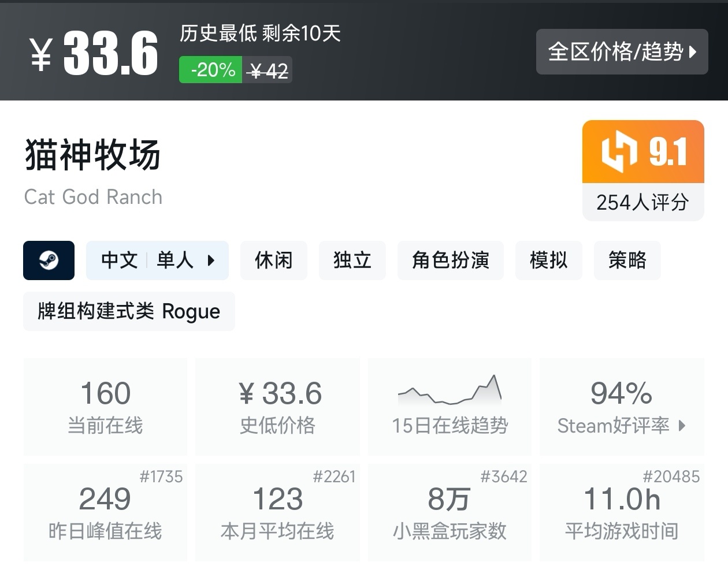The image size is (728, 566).
Task: Expand Steam好评率 review details arrow
Action: [682, 426]
